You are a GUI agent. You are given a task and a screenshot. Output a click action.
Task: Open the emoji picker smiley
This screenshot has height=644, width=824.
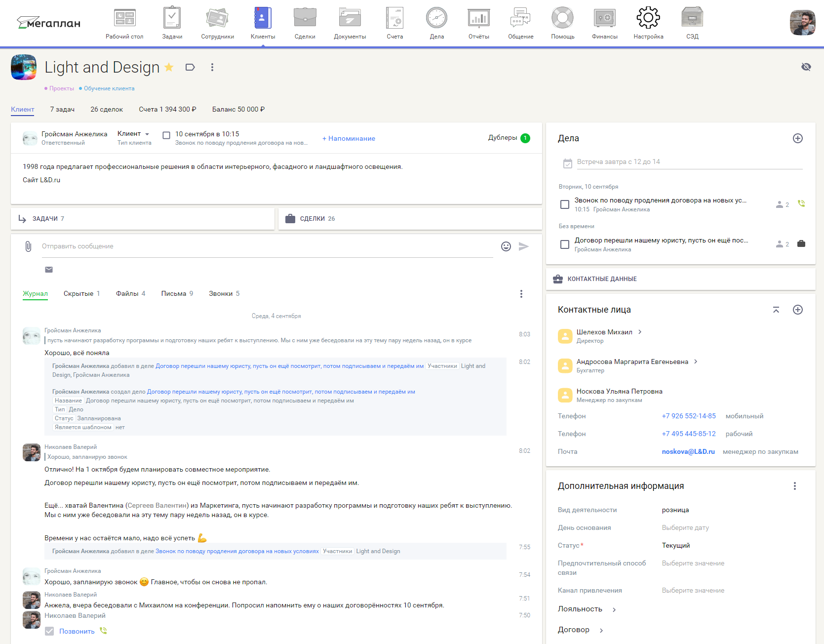pyautogui.click(x=506, y=246)
